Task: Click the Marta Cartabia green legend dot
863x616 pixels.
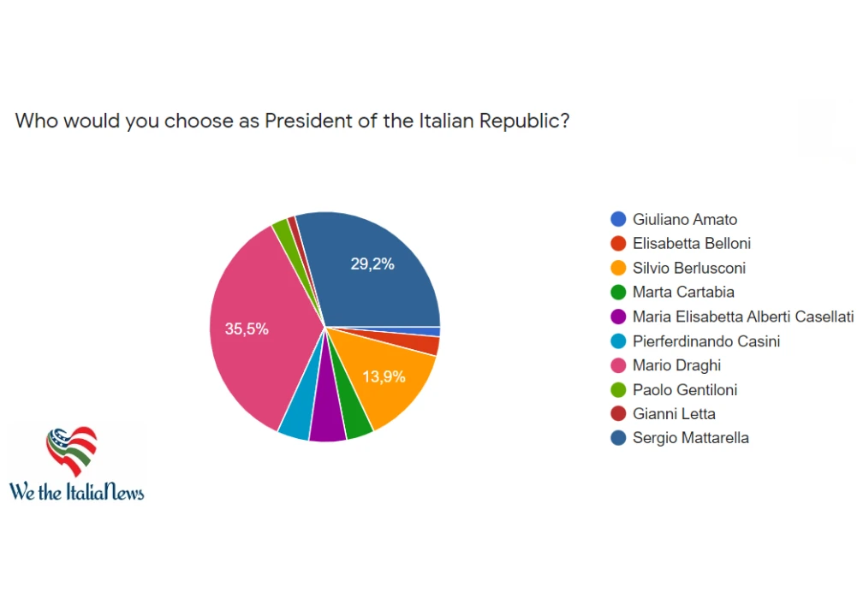Action: [618, 293]
